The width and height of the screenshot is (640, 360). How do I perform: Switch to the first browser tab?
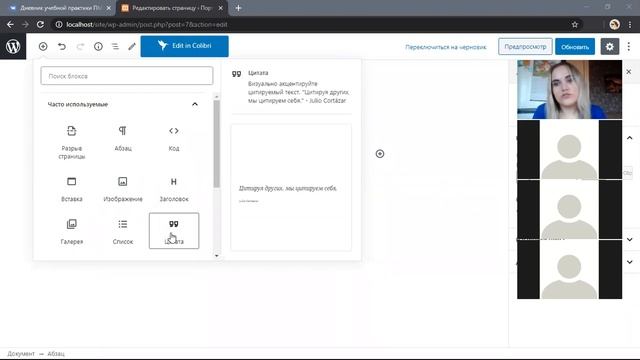point(59,8)
